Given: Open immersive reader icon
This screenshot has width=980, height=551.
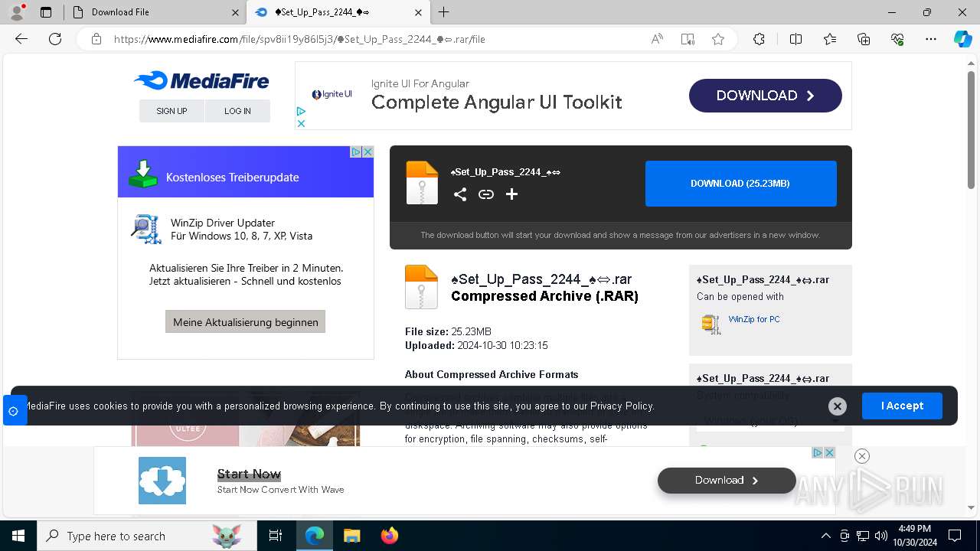Looking at the screenshot, I should [x=688, y=39].
